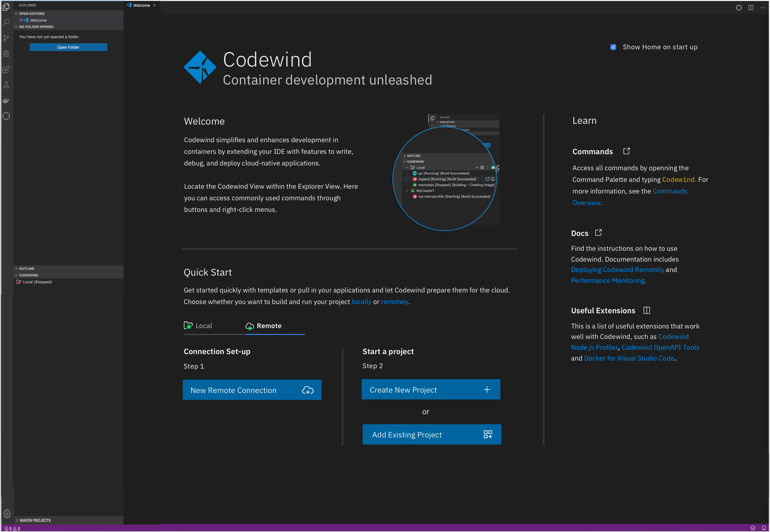The height and width of the screenshot is (532, 770).
Task: Open the Extensions view
Action: coord(6,69)
